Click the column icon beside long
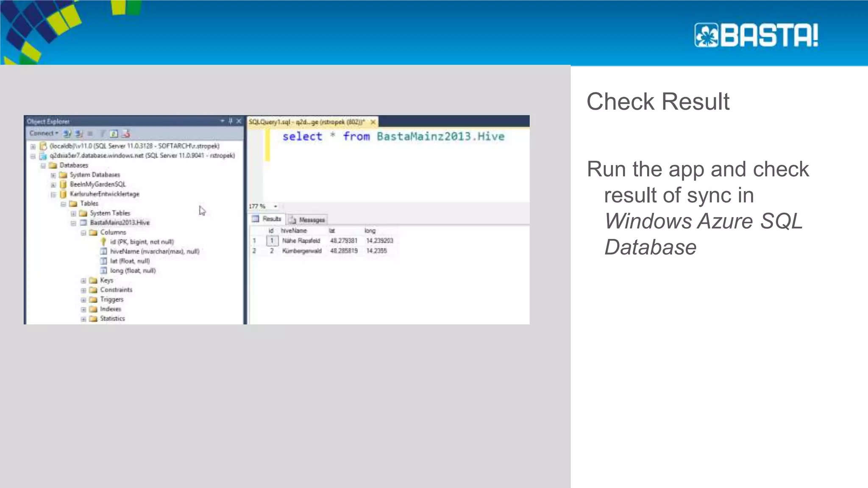The height and width of the screenshot is (488, 868). coord(103,271)
